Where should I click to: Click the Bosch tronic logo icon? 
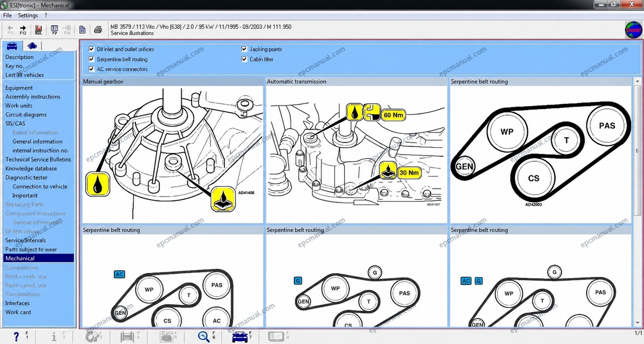pos(633,30)
